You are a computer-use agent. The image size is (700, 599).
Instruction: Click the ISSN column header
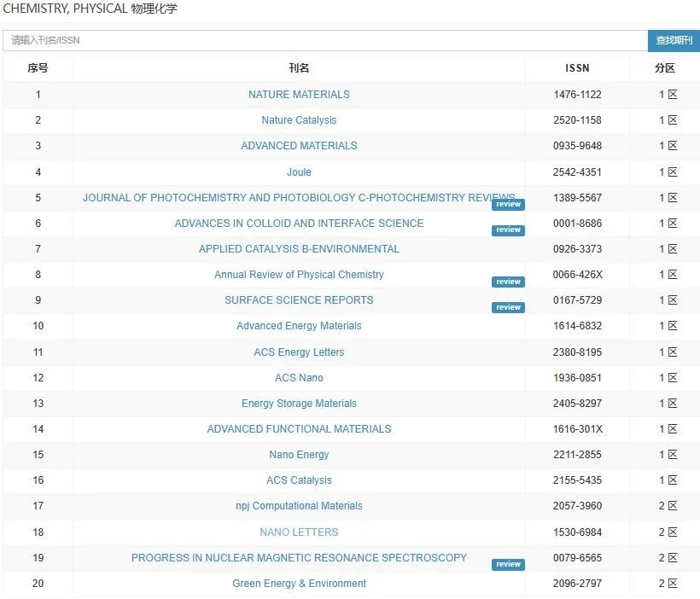pyautogui.click(x=577, y=68)
